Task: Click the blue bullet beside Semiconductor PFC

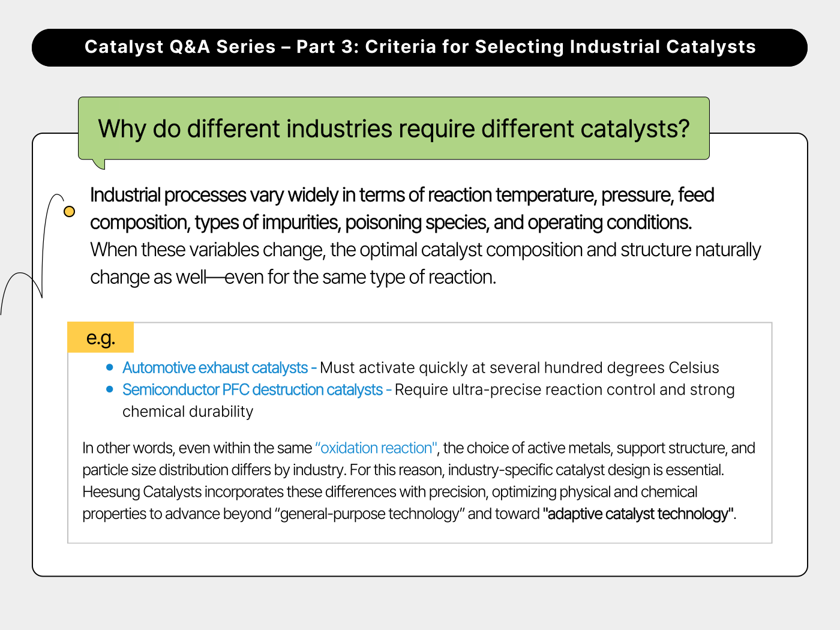Action: tap(110, 389)
